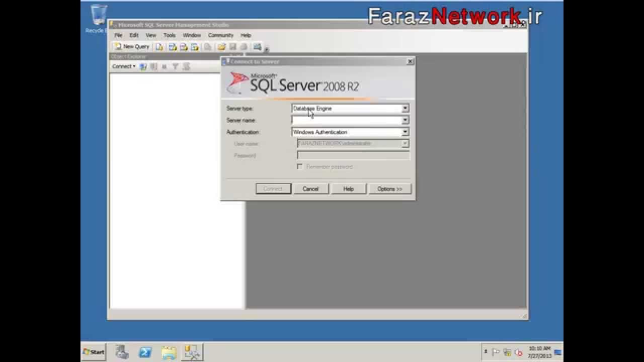Click the SQL Server Compact Query icon

point(208,47)
